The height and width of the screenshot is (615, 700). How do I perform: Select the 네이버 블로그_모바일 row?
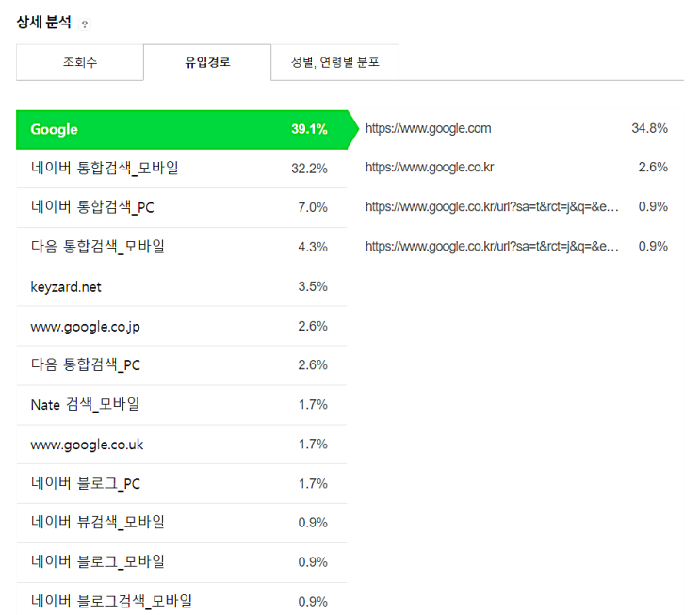pyautogui.click(x=182, y=562)
